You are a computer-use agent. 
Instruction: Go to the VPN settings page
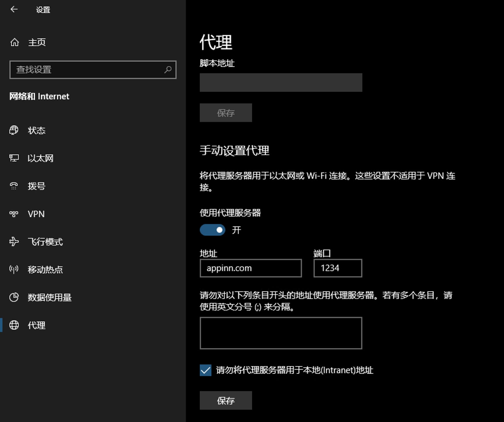tap(93, 214)
